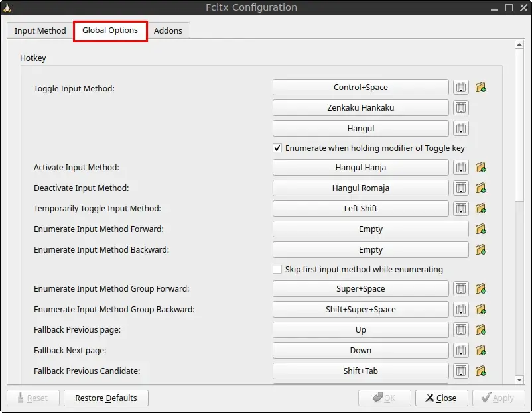Change the Left Shift key binding
Image resolution: width=532 pixels, height=413 pixels.
(361, 209)
